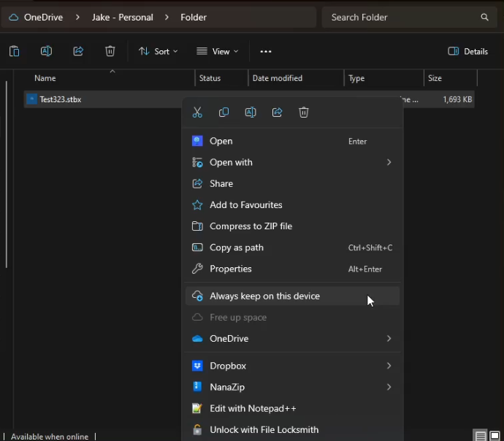Open the Sort dropdown
The image size is (504, 441).
point(159,51)
